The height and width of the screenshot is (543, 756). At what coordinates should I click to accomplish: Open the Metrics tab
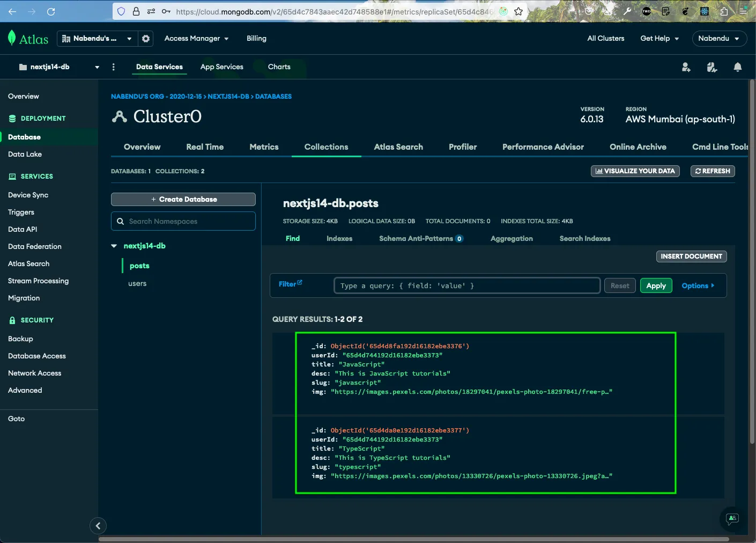click(264, 147)
